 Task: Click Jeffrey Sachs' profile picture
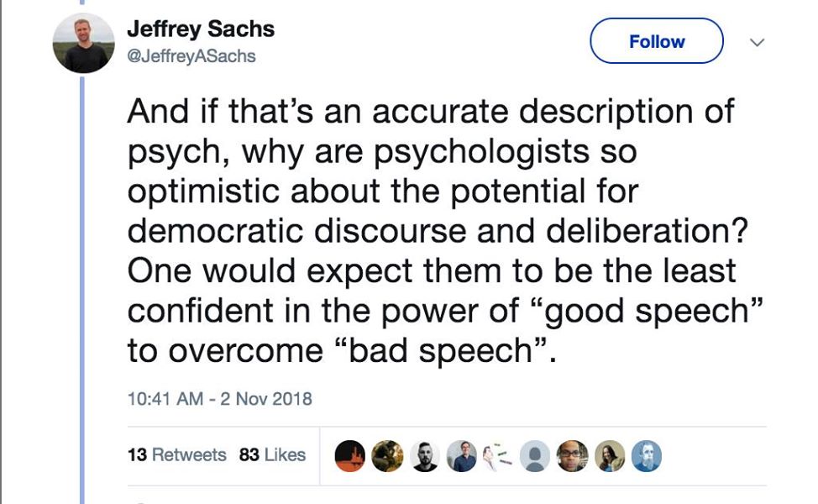coord(82,45)
